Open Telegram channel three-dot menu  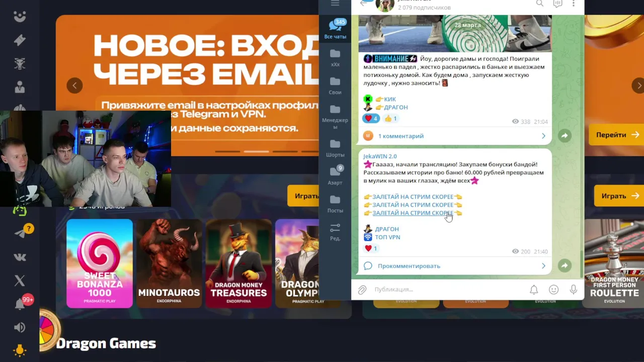pos(574,3)
